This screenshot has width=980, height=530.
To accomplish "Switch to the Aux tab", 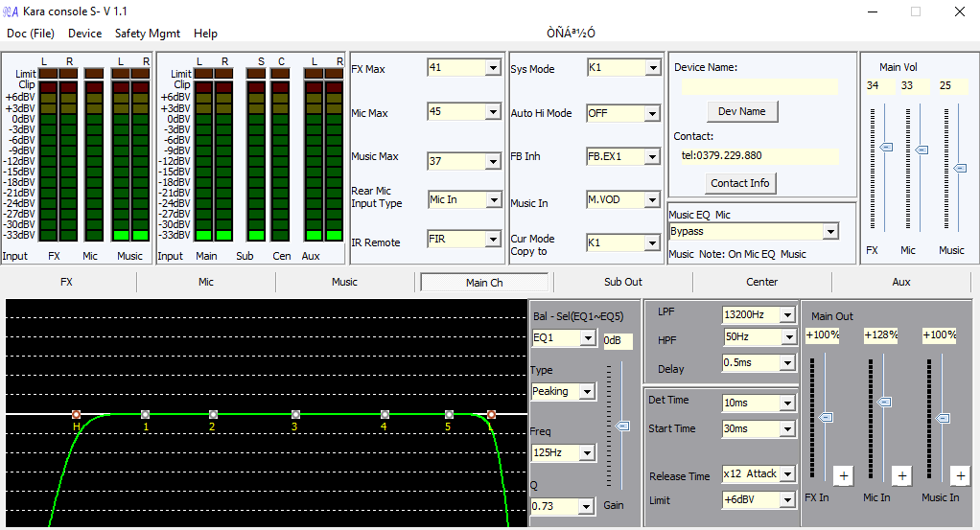I will (x=901, y=282).
